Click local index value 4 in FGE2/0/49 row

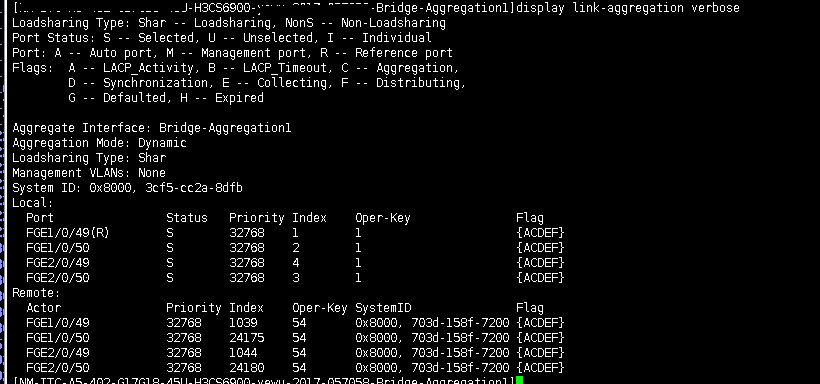click(296, 263)
